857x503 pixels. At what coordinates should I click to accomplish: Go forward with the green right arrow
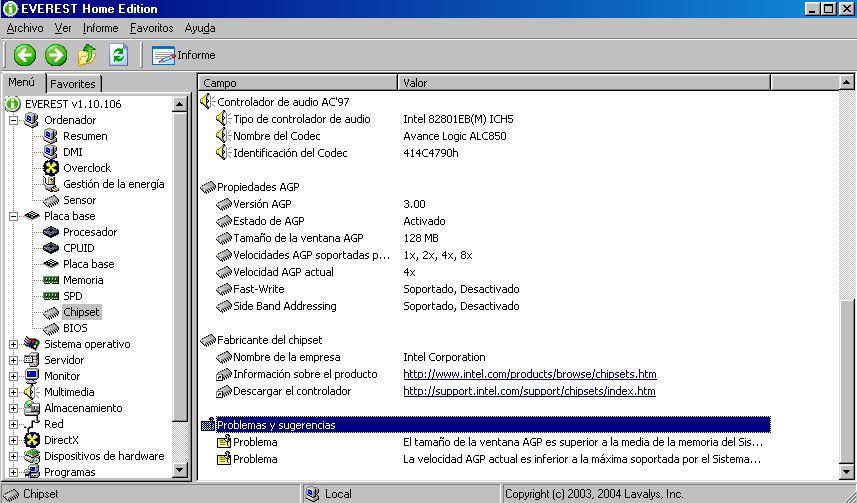(x=56, y=55)
